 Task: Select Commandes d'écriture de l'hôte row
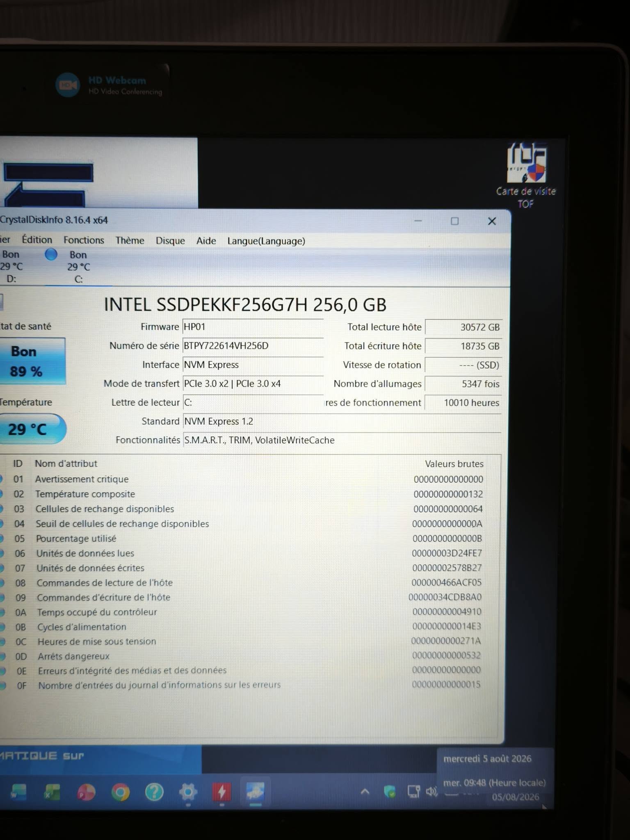[250, 597]
